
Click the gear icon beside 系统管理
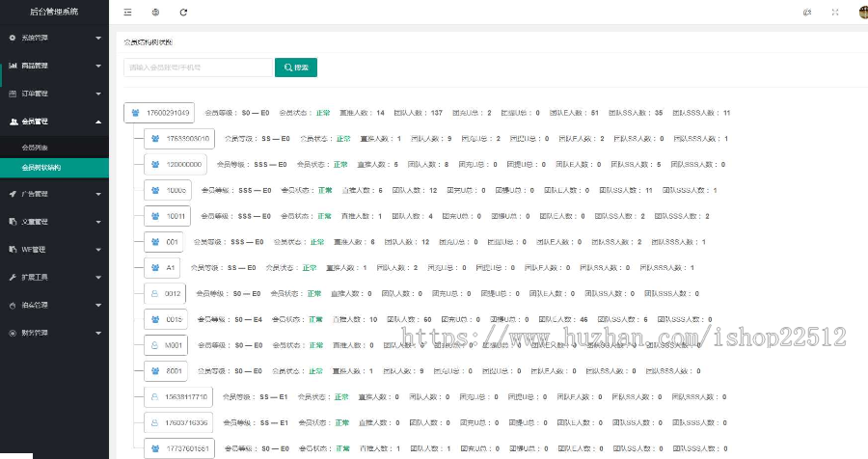point(13,38)
